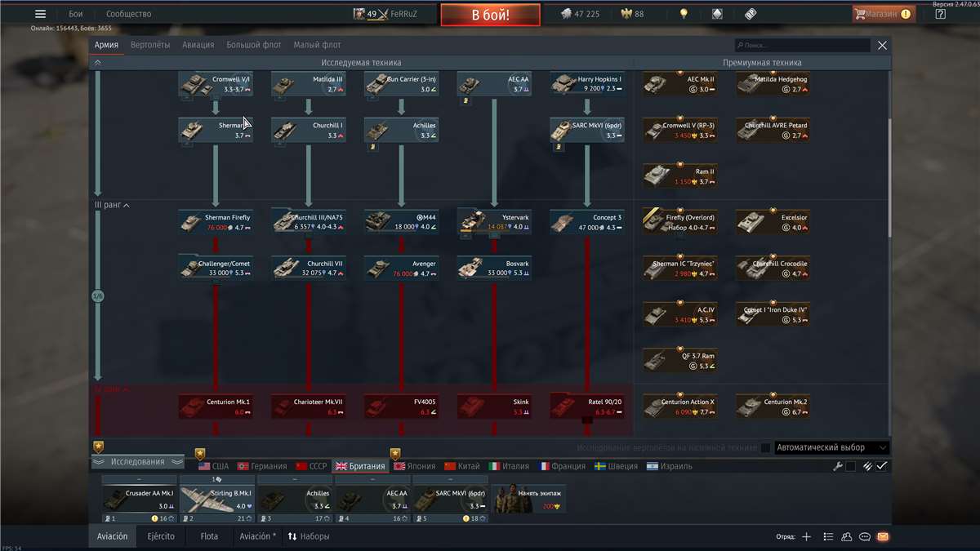
Task: Click the double-slash icon beside the wrench checkbox
Action: coord(867,466)
